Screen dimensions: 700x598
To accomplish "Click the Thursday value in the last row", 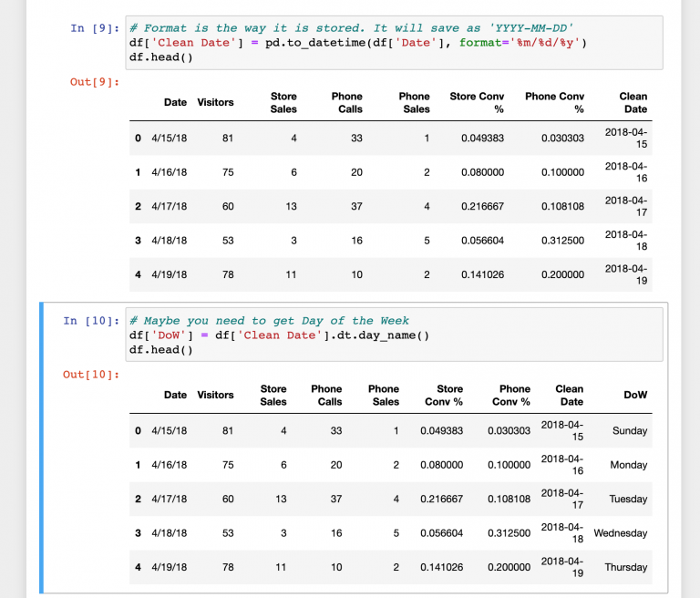I will click(625, 567).
